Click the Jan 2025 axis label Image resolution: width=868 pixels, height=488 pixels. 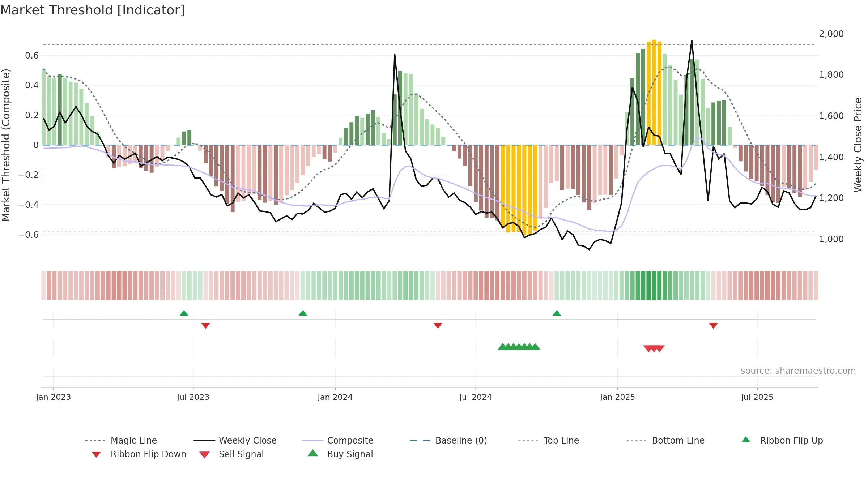(x=617, y=397)
